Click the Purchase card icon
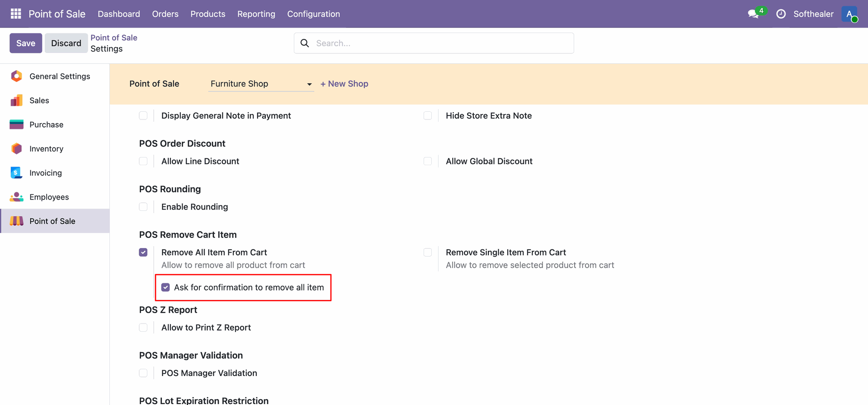Viewport: 868px width, 405px height. point(17,124)
